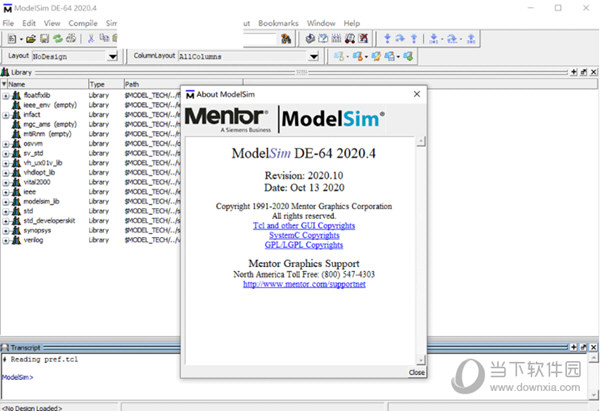Undock the Transcript pane
This screenshot has height=411, width=600.
pos(584,347)
